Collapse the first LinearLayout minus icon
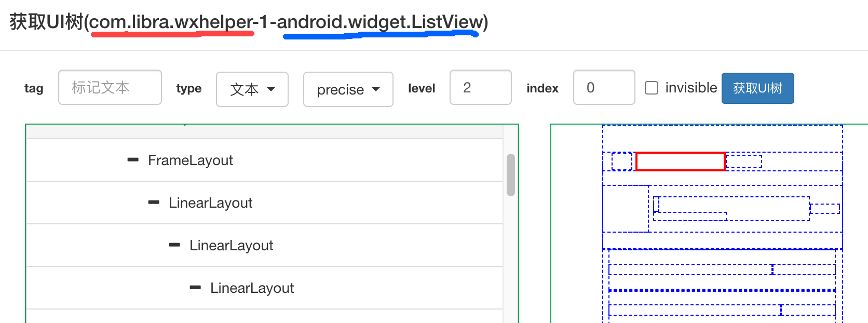Screen dimensions: 868x323 154,203
